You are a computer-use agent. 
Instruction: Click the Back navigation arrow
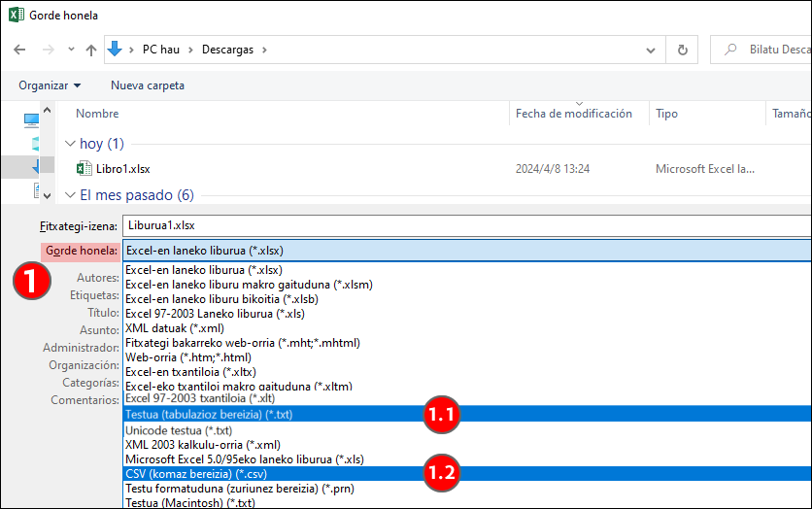[20, 50]
